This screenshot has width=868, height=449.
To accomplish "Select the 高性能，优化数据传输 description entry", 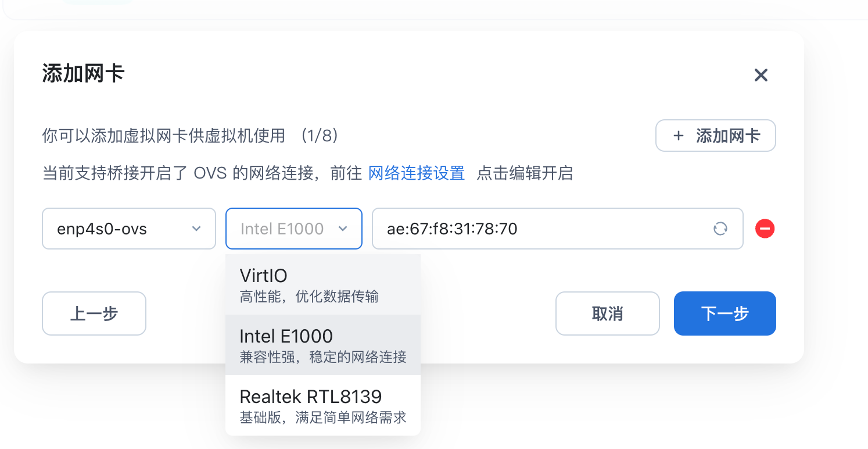I will (309, 297).
